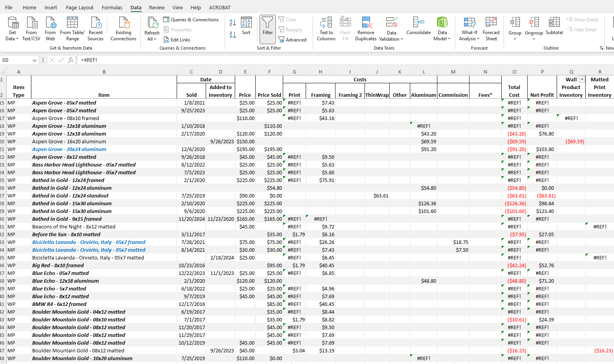Screen dimensions: 614x364
Task: Expand the Group dropdown
Action: [515, 39]
